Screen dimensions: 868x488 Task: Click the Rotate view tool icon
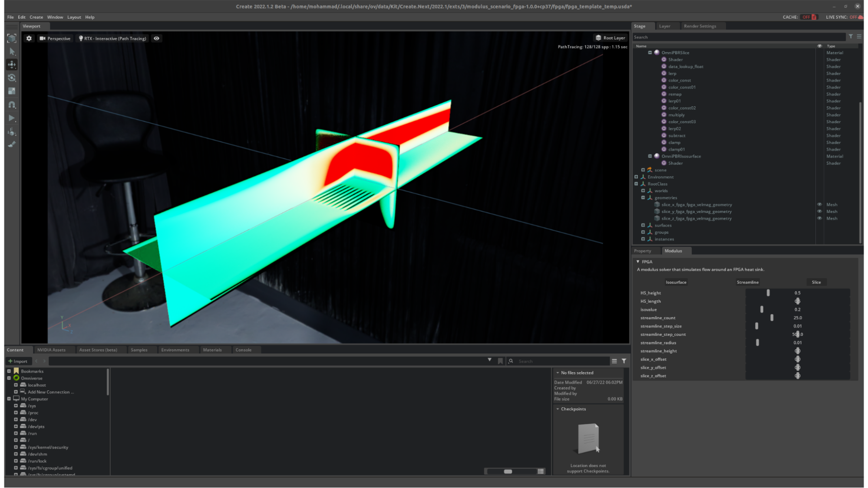[x=11, y=78]
